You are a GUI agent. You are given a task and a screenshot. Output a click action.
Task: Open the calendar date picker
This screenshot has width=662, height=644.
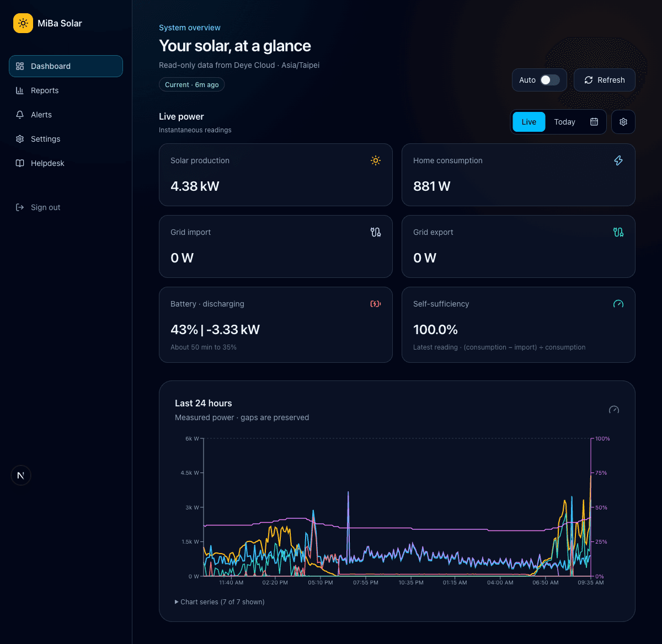(x=594, y=122)
